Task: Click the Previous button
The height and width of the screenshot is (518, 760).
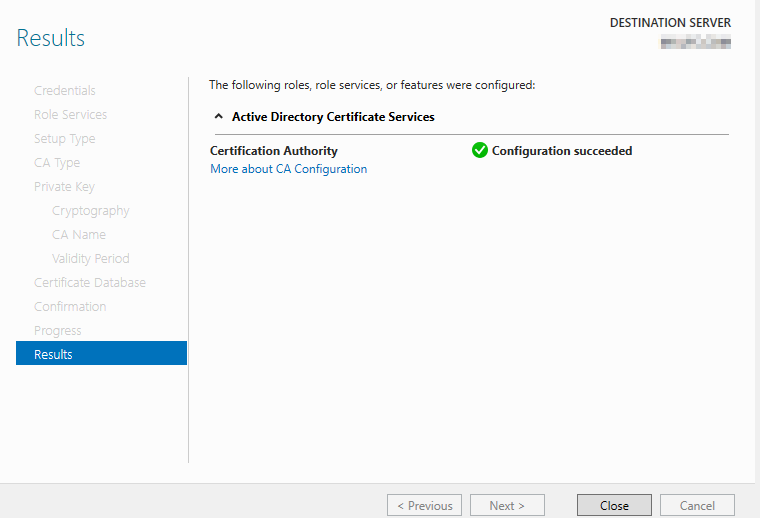Action: tap(424, 506)
